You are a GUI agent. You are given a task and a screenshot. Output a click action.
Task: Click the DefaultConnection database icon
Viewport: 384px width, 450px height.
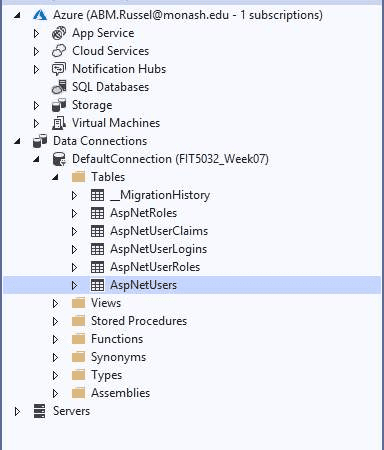(59, 159)
